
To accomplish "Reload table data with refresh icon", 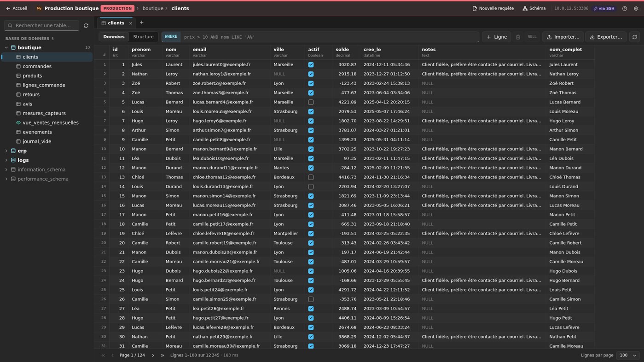I will (x=634, y=37).
